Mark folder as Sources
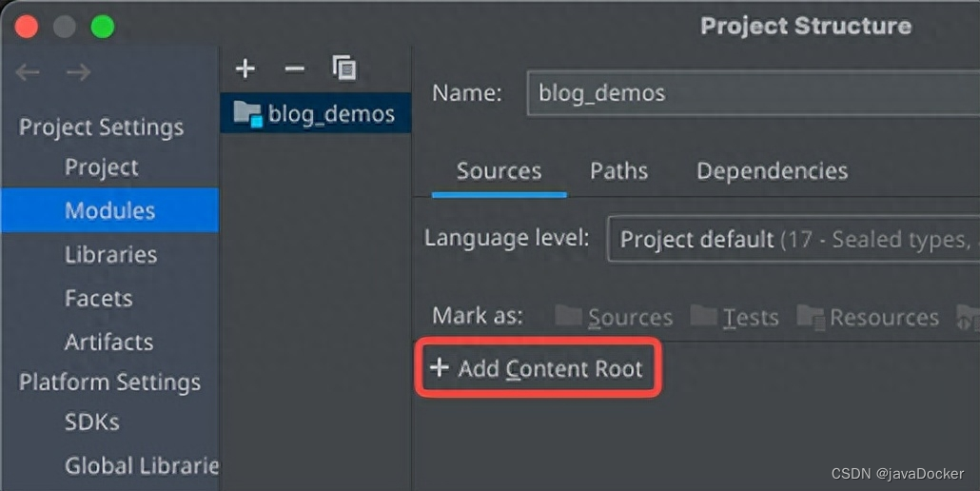980x491 pixels. pyautogui.click(x=614, y=317)
